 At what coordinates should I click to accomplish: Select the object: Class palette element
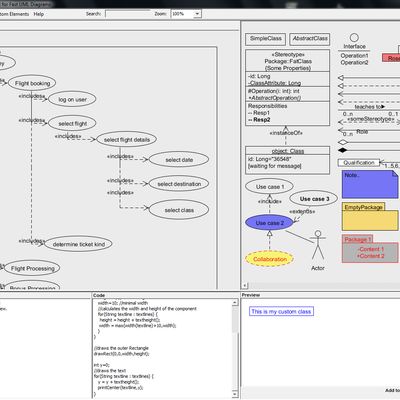pyautogui.click(x=288, y=160)
